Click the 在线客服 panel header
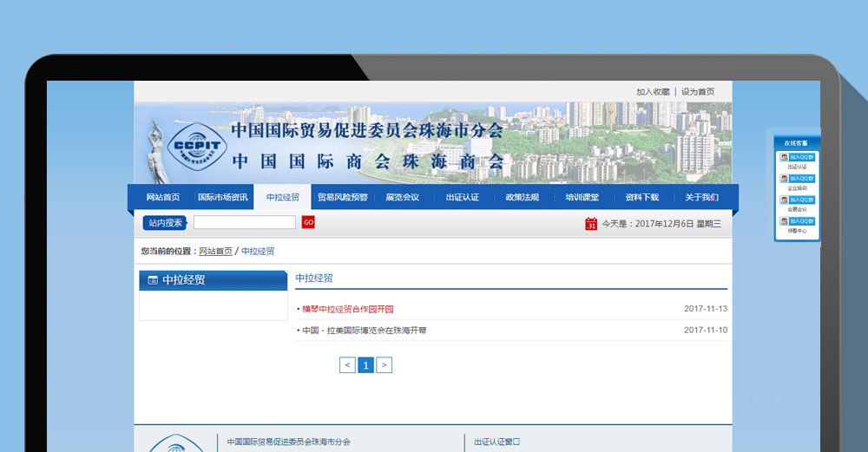Screen dimensions: 868x452 pos(795,143)
